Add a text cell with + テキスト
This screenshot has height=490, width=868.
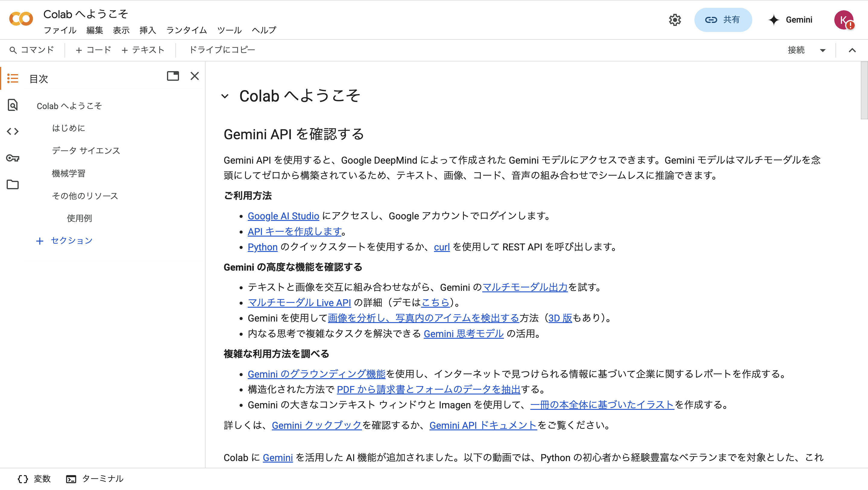(x=143, y=50)
